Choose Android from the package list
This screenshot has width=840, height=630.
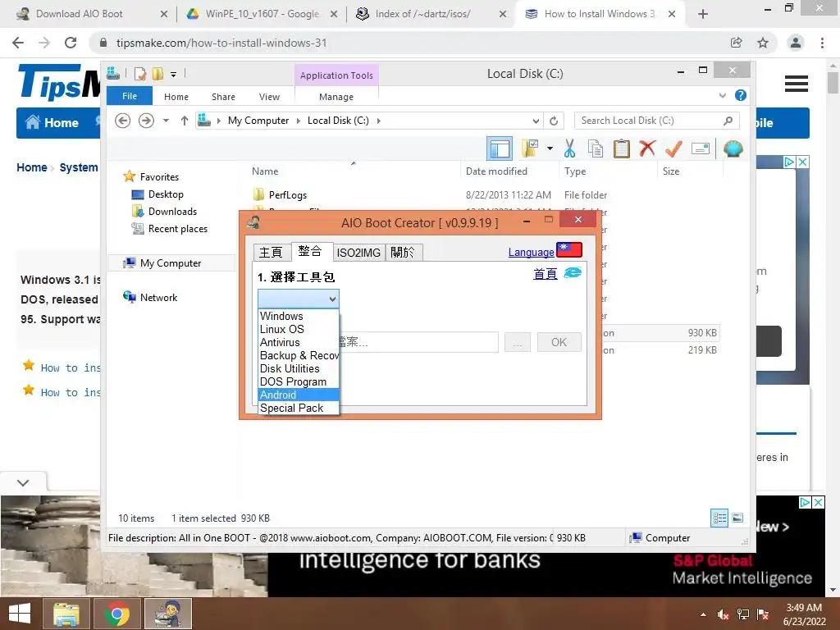tap(299, 395)
